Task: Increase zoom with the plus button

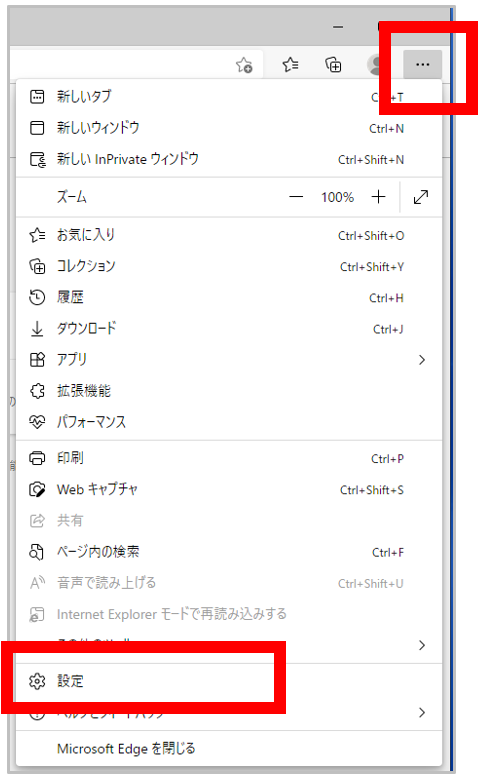Action: click(379, 197)
